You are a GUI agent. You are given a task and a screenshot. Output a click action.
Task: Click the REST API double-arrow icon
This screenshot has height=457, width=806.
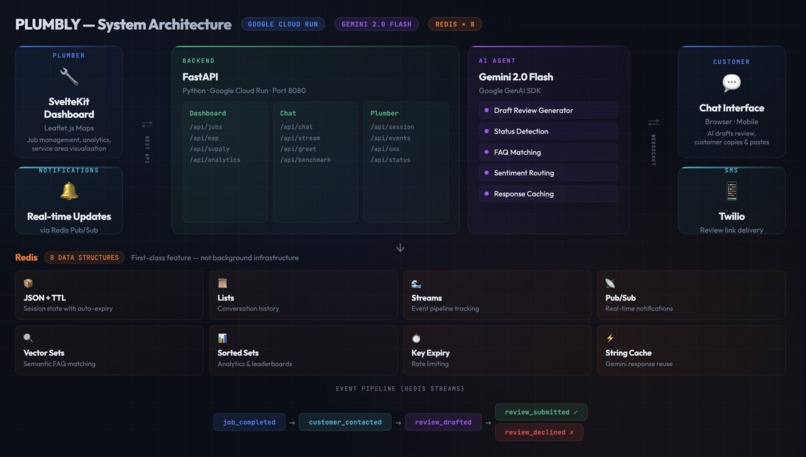pos(147,124)
